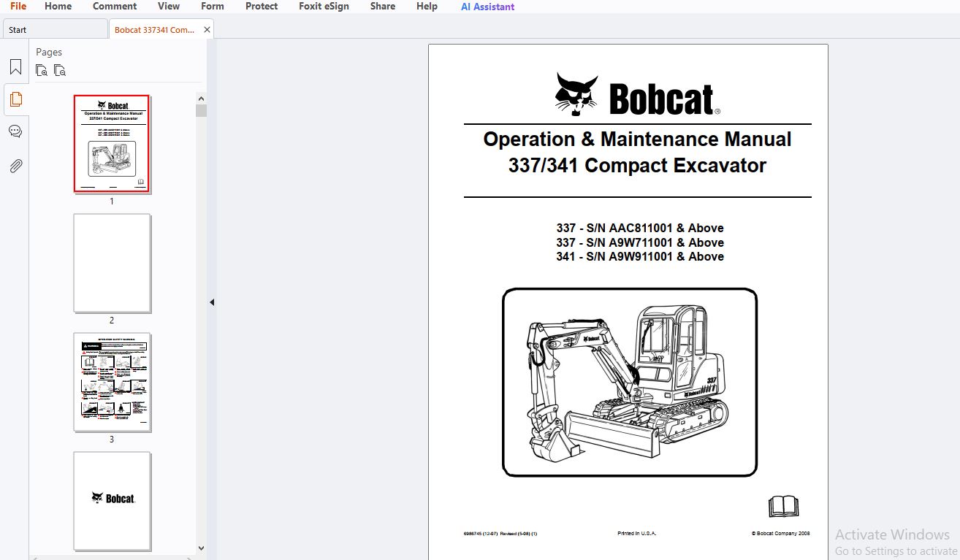This screenshot has height=560, width=960.
Task: Click thumbnail scrollbar down arrow
Action: pos(202,548)
